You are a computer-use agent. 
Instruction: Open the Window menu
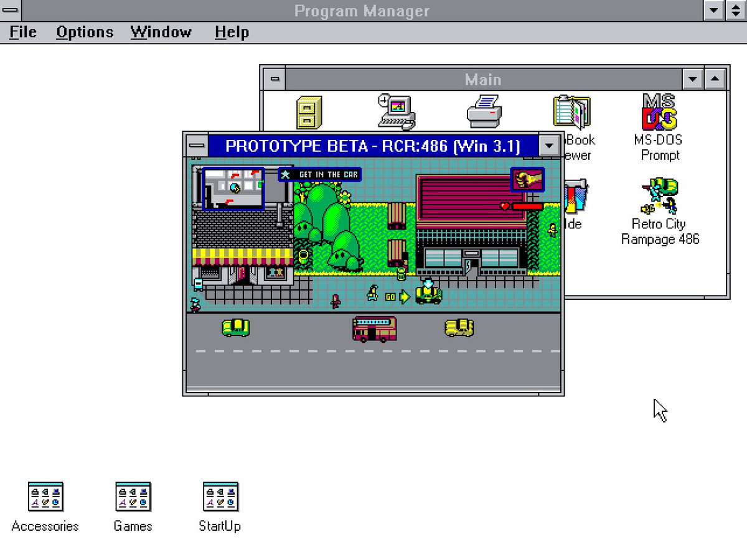tap(161, 32)
